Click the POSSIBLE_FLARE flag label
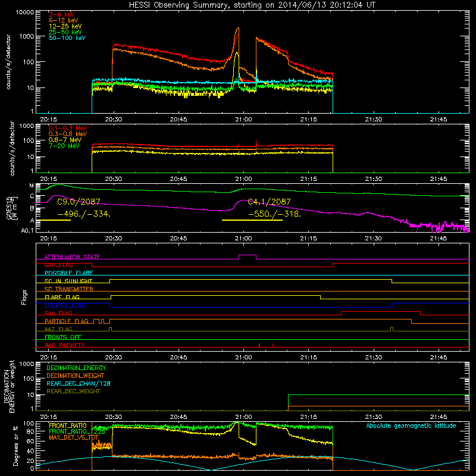This screenshot has height=476, width=476. coord(68,273)
